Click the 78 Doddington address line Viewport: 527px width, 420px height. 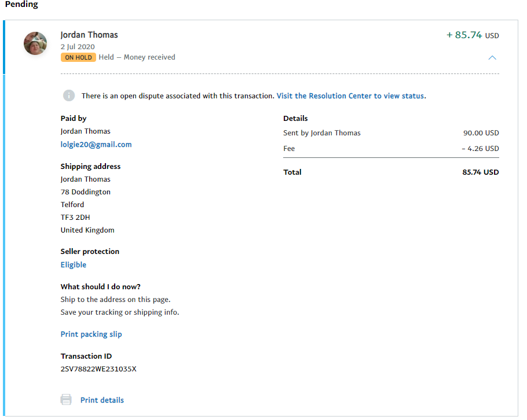click(86, 192)
